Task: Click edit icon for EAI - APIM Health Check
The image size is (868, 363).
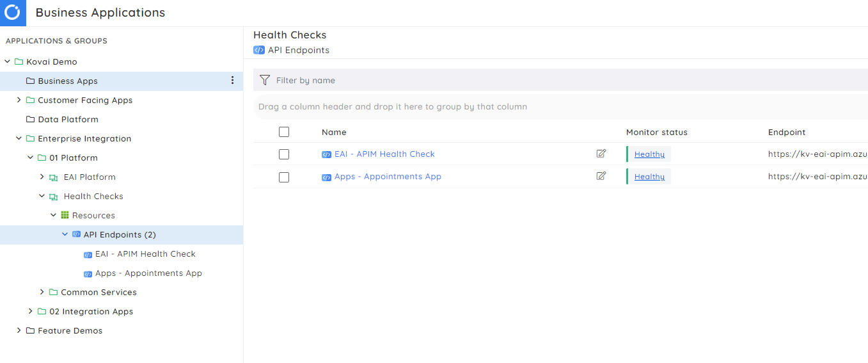Action: tap(601, 154)
